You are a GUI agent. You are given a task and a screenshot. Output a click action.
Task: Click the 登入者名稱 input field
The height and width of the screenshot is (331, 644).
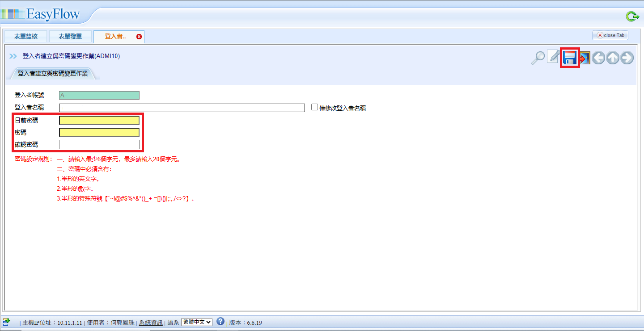point(182,108)
